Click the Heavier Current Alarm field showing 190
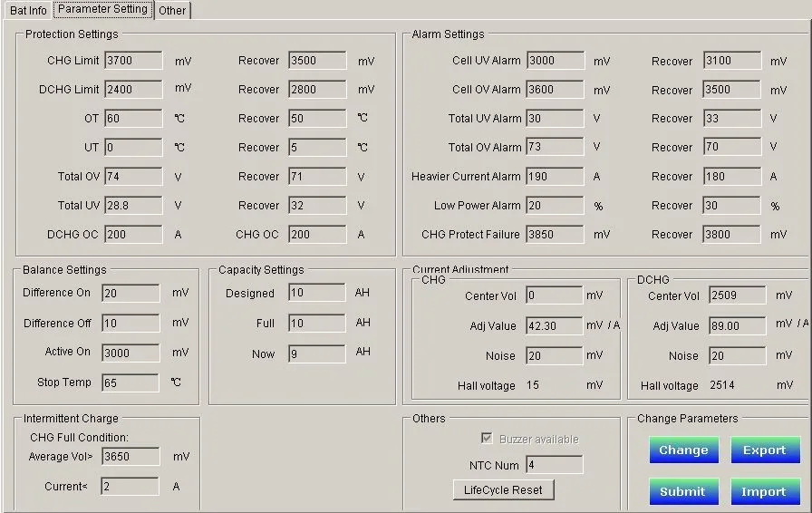 pyautogui.click(x=555, y=176)
